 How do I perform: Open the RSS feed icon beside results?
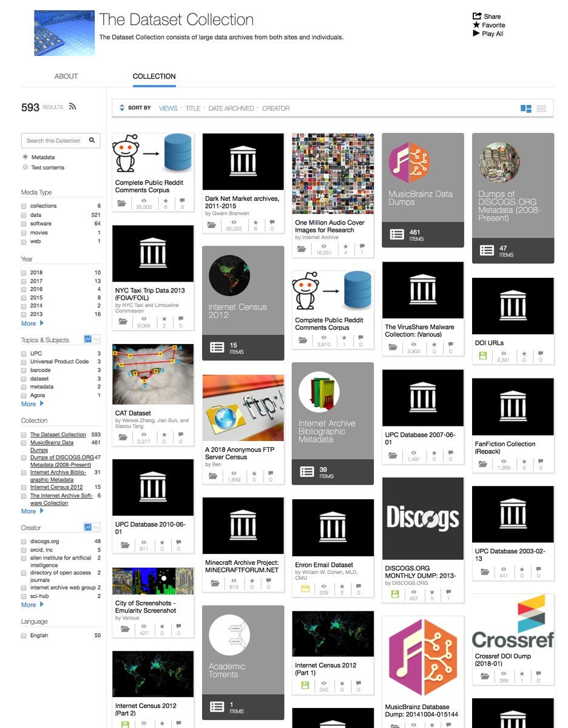pos(72,107)
